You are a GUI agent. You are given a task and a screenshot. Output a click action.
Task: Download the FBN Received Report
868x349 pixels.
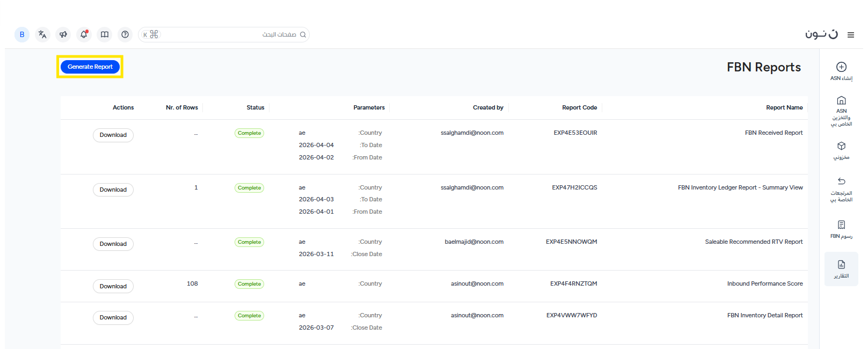click(113, 135)
